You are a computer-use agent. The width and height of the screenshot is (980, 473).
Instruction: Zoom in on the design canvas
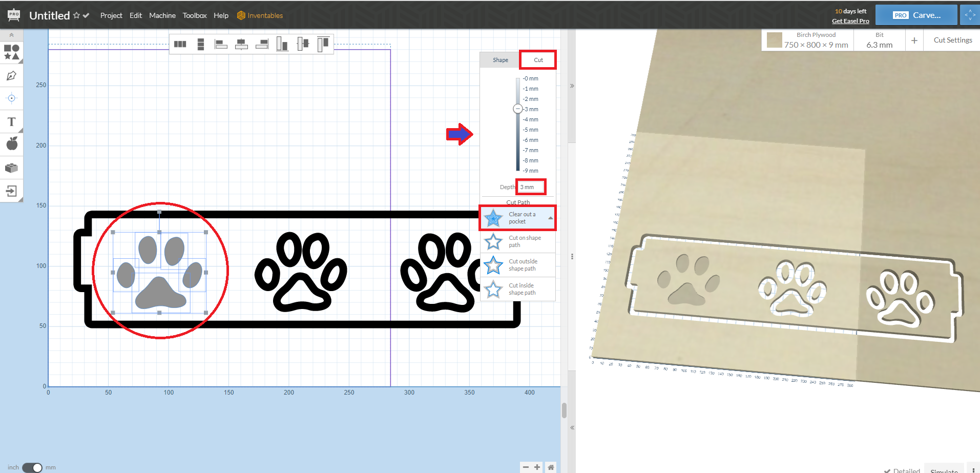537,467
